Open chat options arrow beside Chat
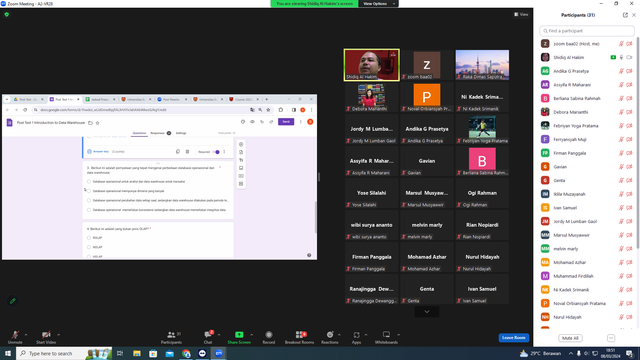Screen dimensions: 640x360 pos(219,335)
